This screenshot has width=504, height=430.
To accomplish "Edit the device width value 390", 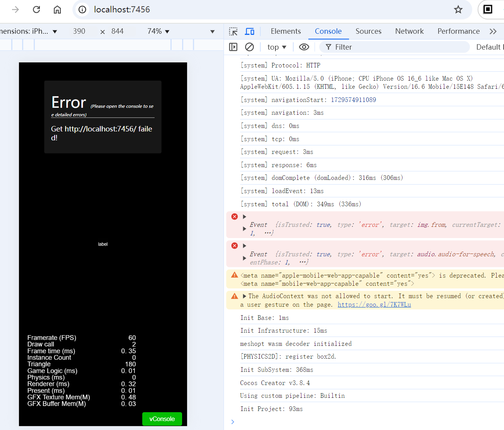I will [79, 31].
